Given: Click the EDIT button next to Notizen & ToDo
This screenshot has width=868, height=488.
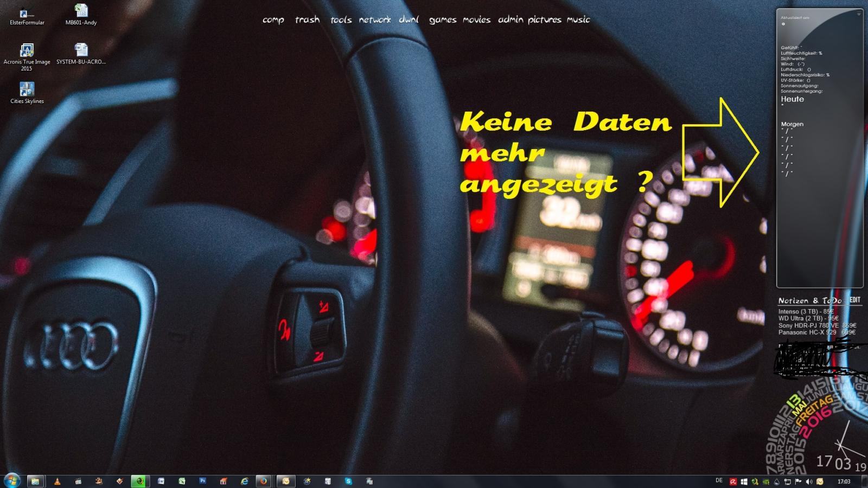Looking at the screenshot, I should [855, 299].
